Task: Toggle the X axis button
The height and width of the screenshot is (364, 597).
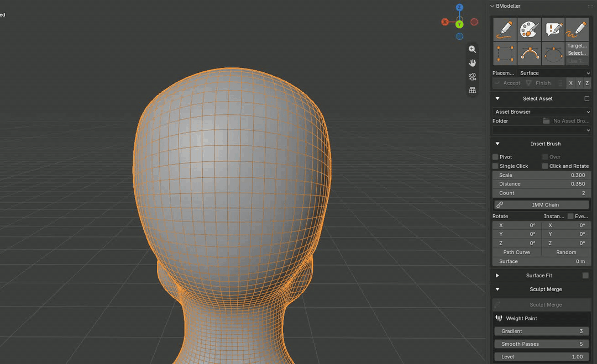Action: pyautogui.click(x=570, y=83)
